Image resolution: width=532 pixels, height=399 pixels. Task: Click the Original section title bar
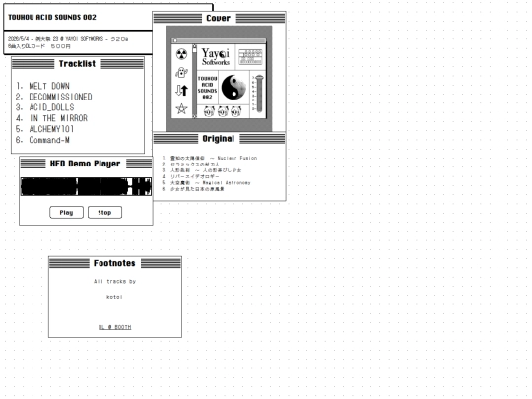coord(219,139)
